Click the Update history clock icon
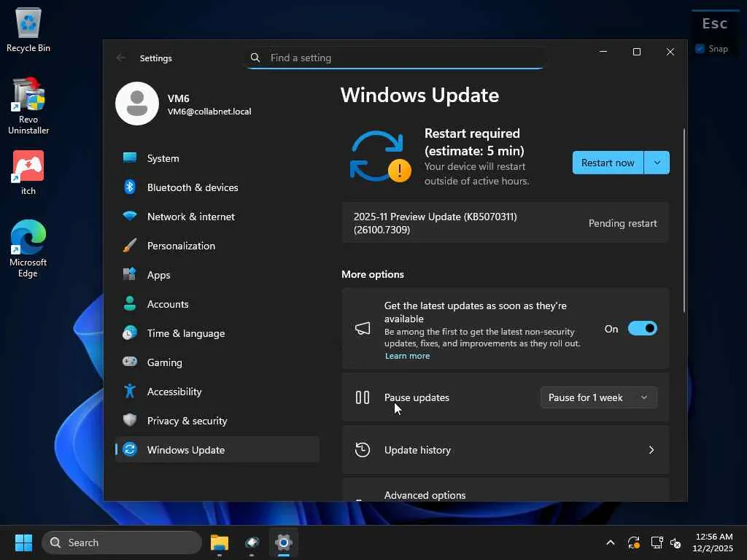 pos(363,450)
